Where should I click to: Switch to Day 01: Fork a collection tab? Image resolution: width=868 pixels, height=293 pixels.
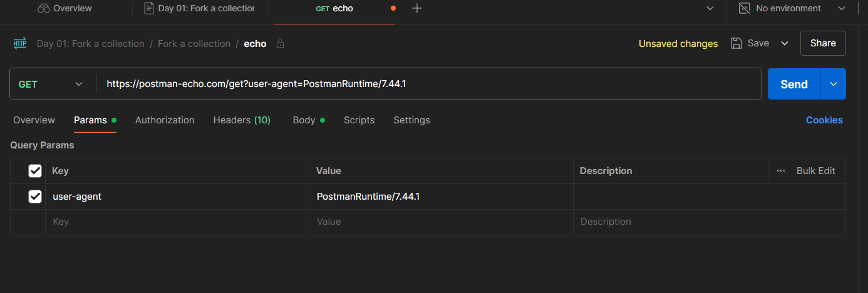199,8
